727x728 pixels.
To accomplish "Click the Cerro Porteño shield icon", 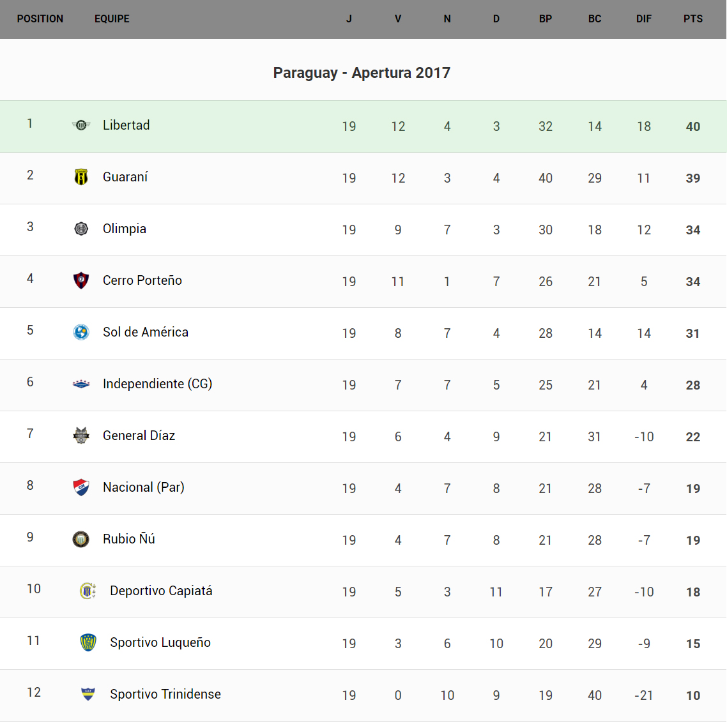I will click(81, 280).
